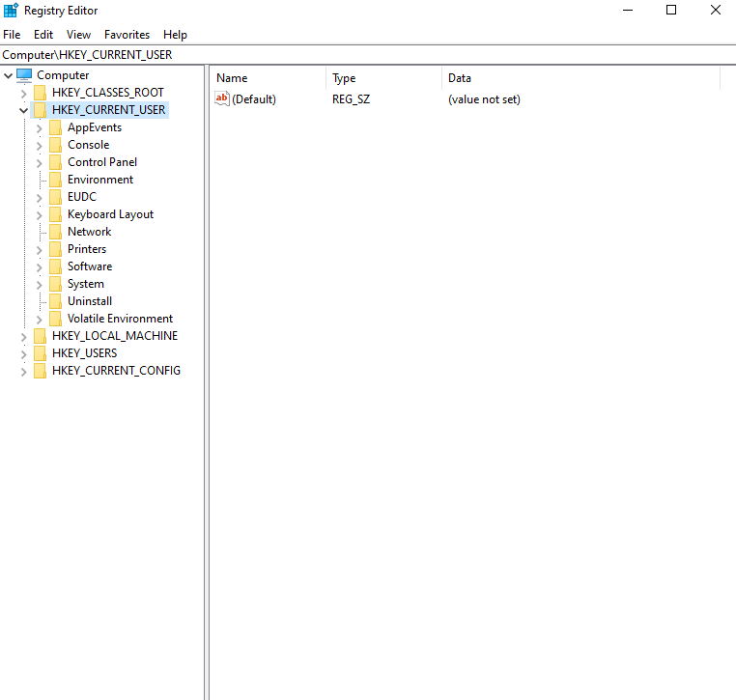
Task: Click the registry path address bar
Action: coord(368,55)
